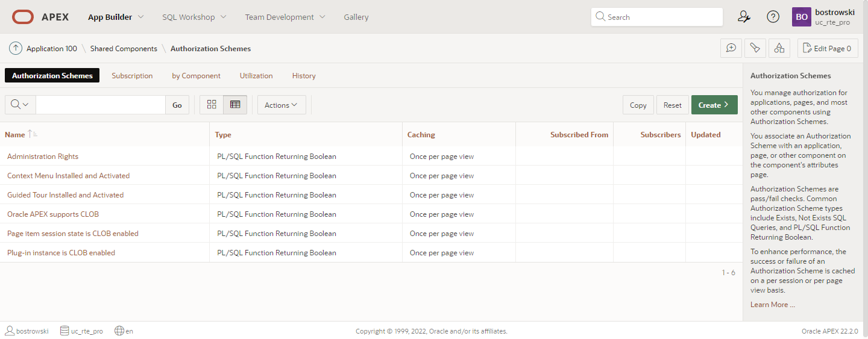Open the Actions menu
Image resolution: width=868 pixels, height=339 pixels.
click(281, 105)
